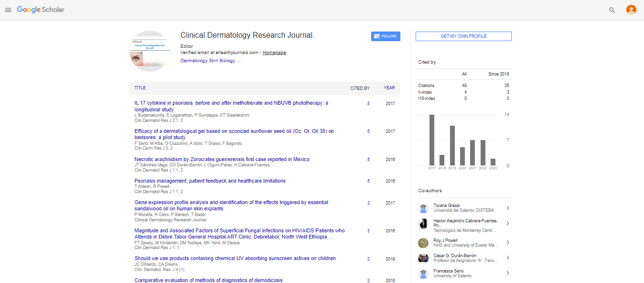Open the search icon
Image resolution: width=644 pixels, height=283 pixels.
(612, 10)
